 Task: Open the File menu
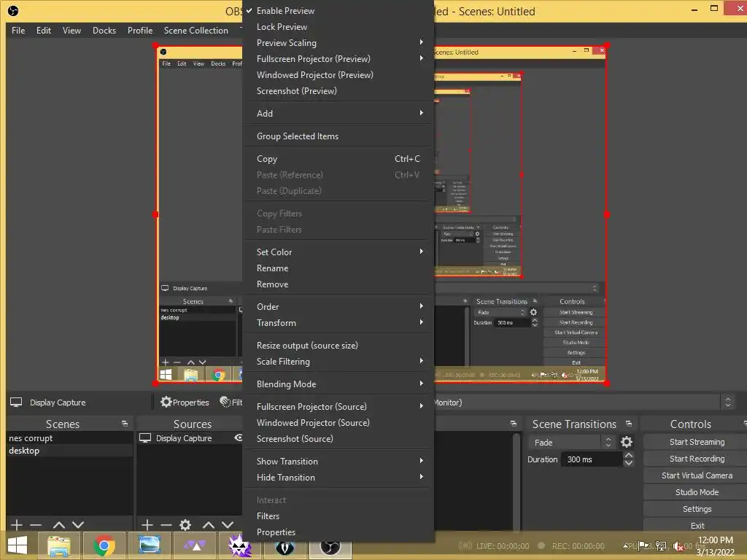pos(18,30)
